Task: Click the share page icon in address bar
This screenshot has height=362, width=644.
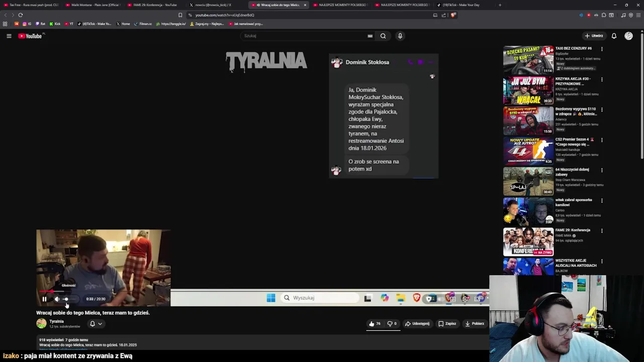Action: [444, 15]
